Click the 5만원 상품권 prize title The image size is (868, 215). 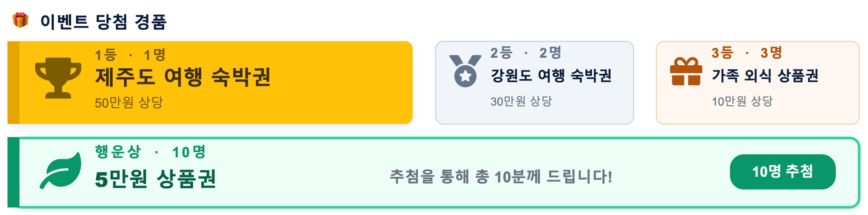click(156, 179)
